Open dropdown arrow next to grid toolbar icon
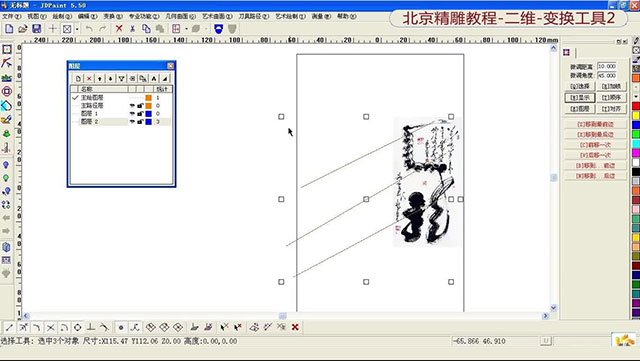 click(186, 29)
